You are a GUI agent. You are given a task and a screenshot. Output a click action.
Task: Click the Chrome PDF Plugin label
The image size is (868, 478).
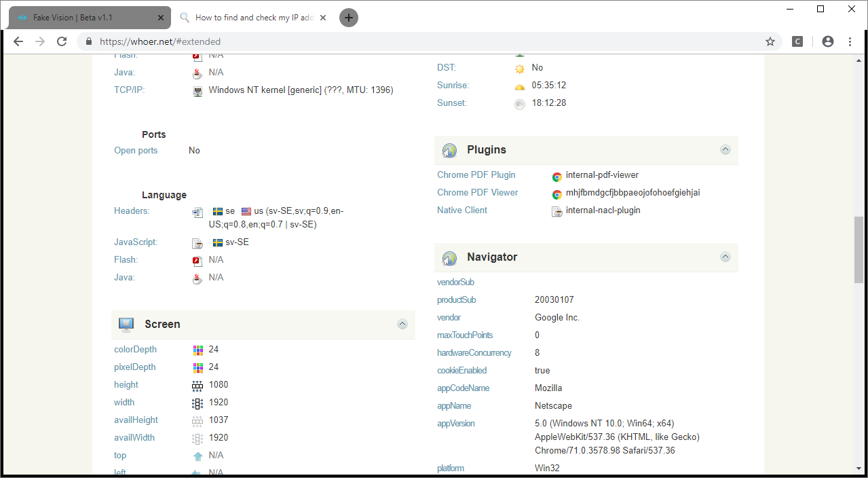click(476, 175)
